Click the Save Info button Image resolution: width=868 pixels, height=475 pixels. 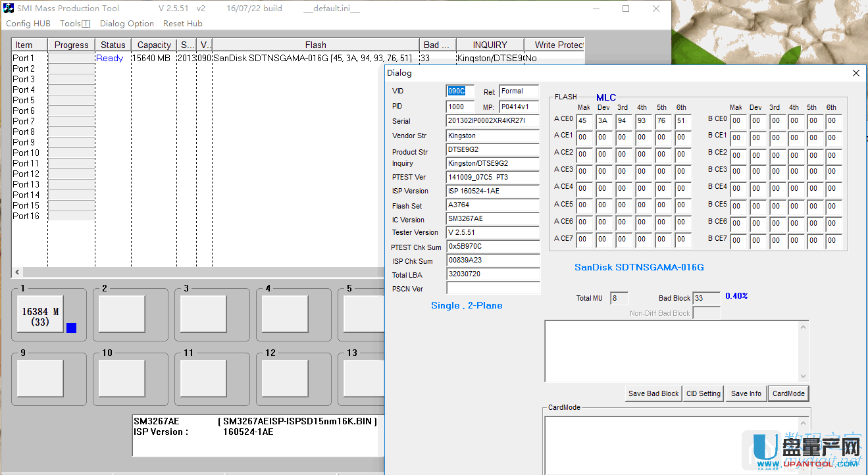tap(746, 393)
